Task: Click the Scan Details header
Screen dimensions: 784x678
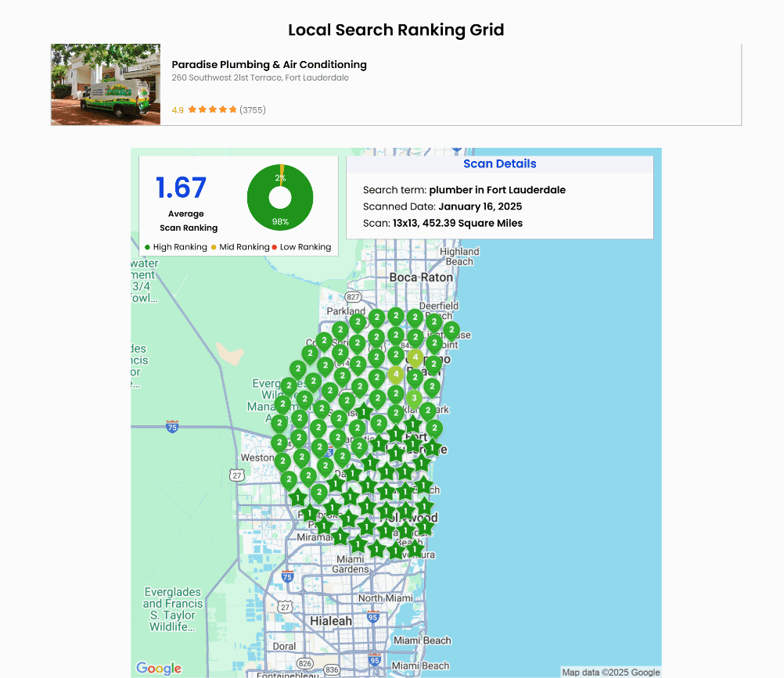Action: (499, 164)
